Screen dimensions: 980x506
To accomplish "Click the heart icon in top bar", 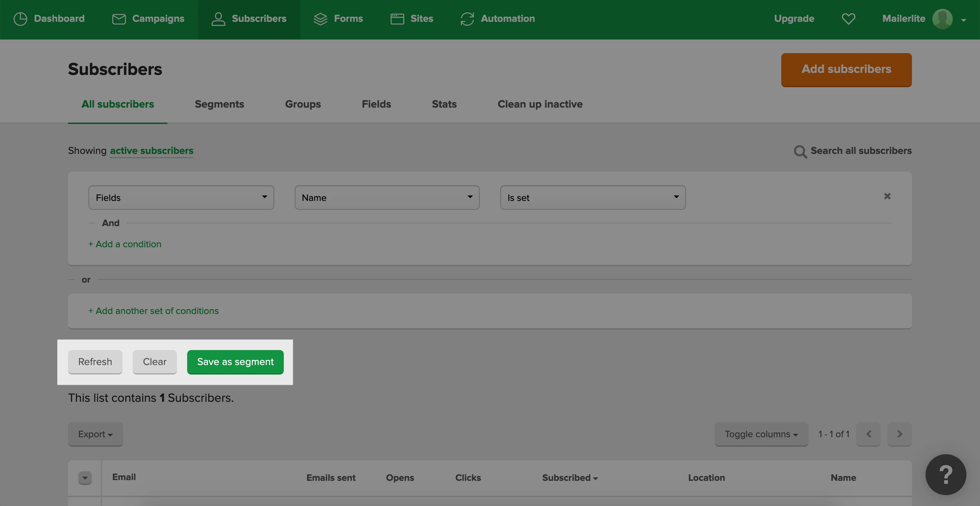I will [x=848, y=19].
